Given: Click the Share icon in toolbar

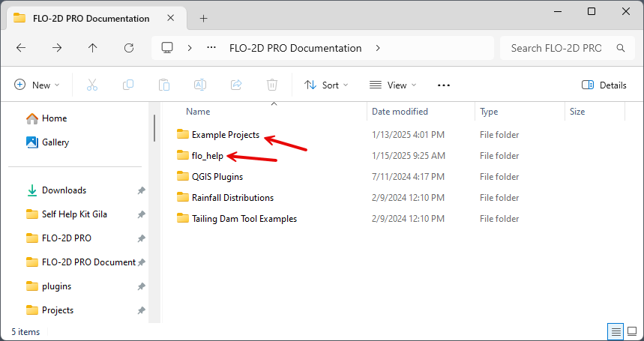Looking at the screenshot, I should pos(236,85).
